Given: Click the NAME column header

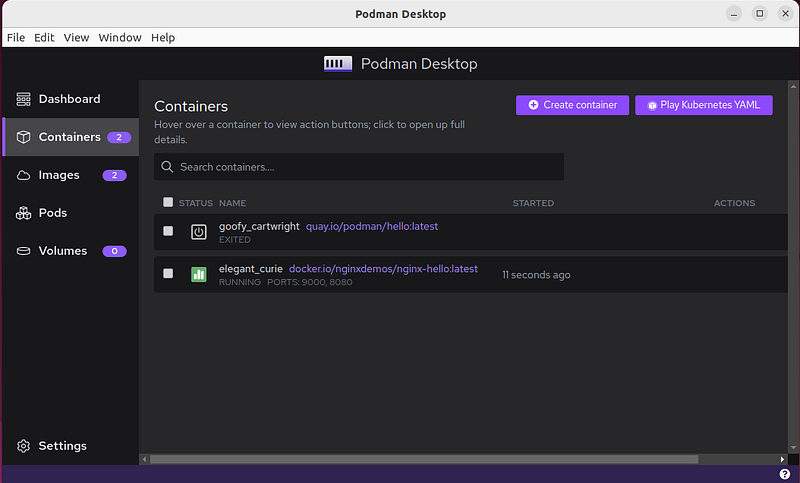Looking at the screenshot, I should (232, 203).
